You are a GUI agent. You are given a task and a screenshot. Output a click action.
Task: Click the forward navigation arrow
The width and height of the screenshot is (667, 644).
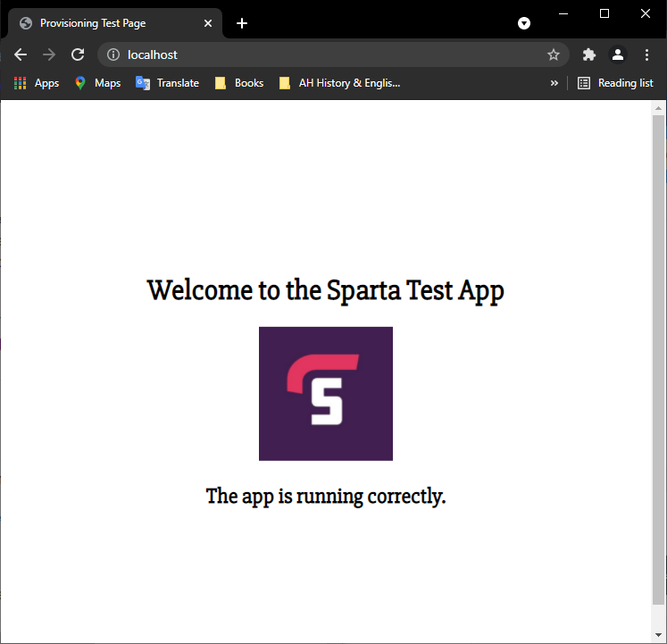(49, 54)
